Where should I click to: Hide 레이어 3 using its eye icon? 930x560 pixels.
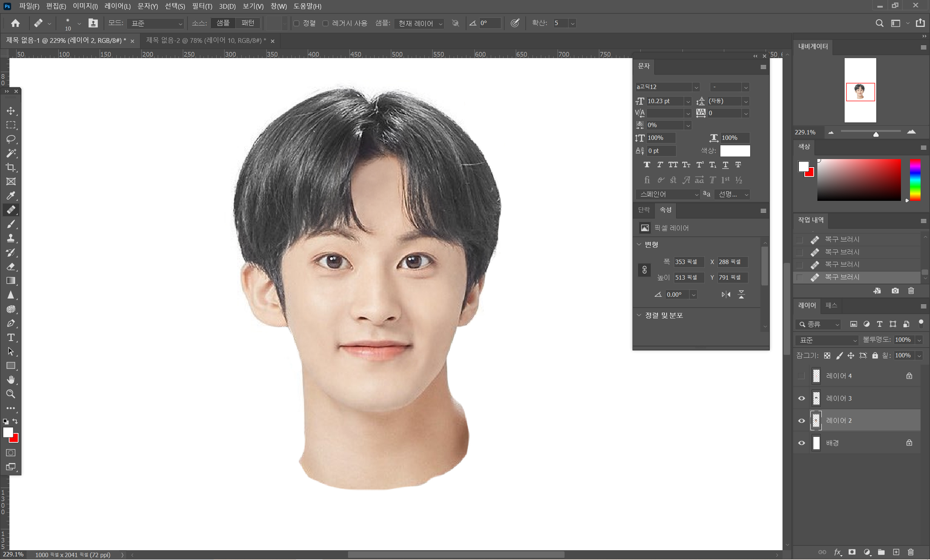point(801,398)
